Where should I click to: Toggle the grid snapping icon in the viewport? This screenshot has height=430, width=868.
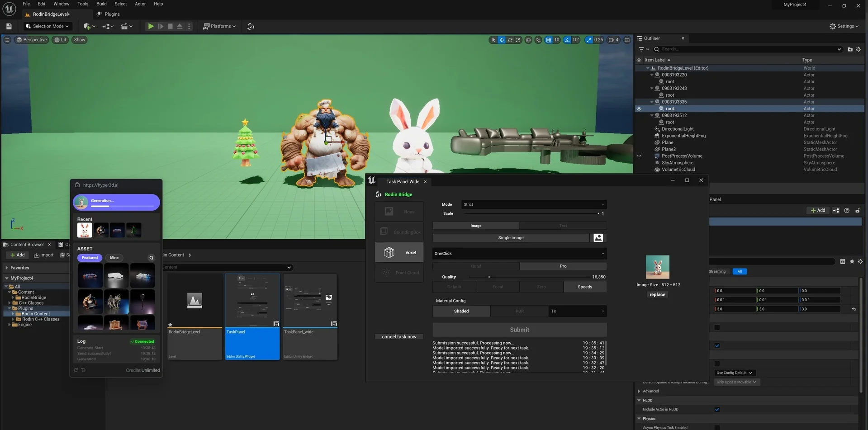pyautogui.click(x=549, y=40)
